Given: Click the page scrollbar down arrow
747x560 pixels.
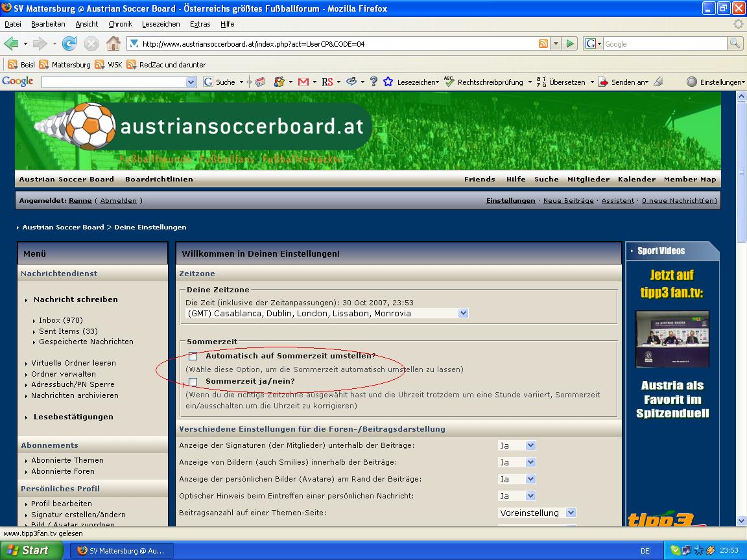Looking at the screenshot, I should pyautogui.click(x=741, y=520).
